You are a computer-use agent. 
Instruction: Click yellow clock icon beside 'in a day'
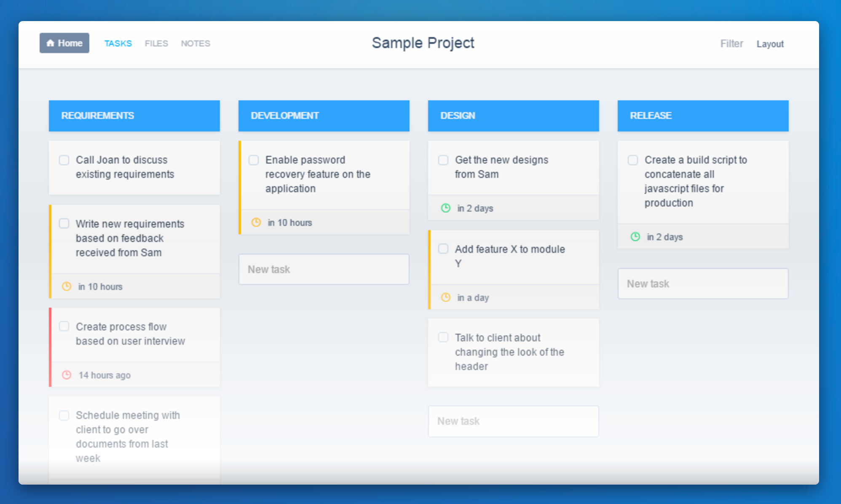(446, 298)
